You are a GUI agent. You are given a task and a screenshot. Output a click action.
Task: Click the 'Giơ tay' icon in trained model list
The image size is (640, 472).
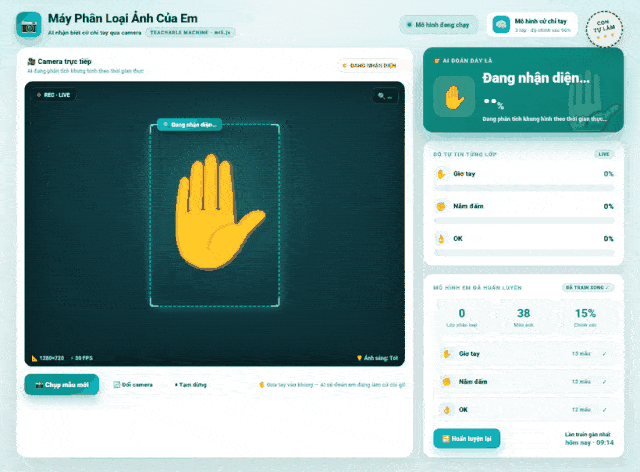pos(447,354)
